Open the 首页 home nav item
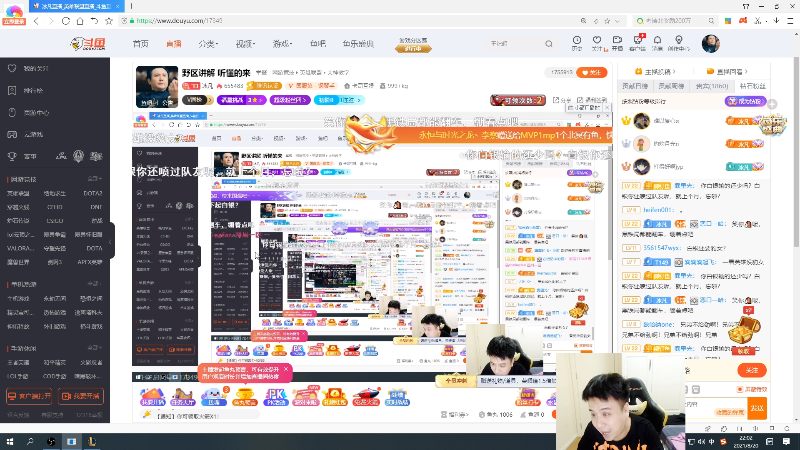This screenshot has width=800, height=450. [x=140, y=44]
